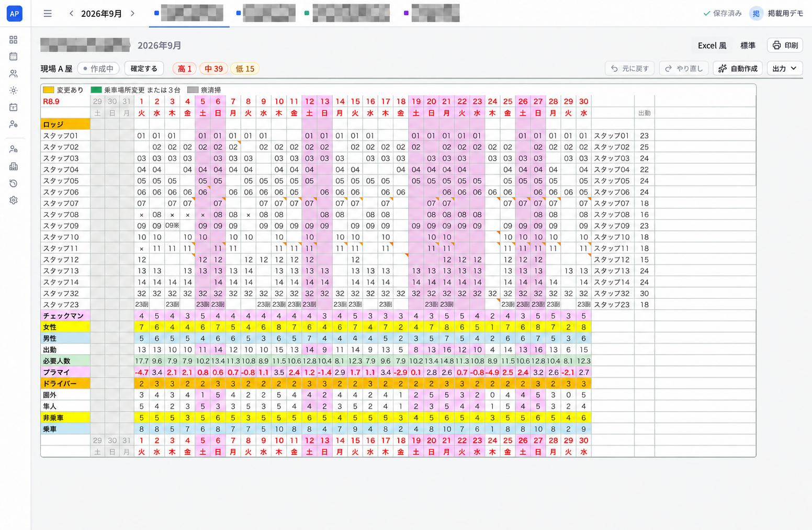This screenshot has height=530, width=812.
Task: Expand the 出力 dropdown
Action: pos(785,69)
